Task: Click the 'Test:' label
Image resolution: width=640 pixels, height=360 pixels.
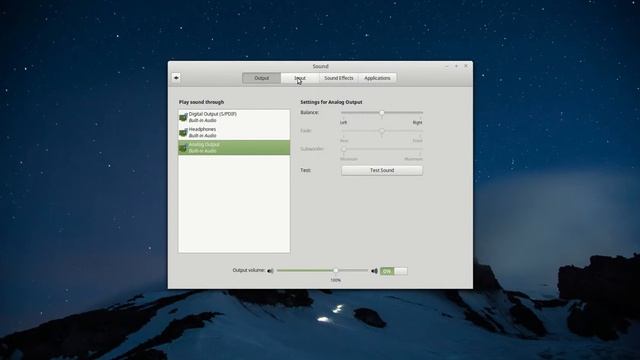Action: tap(306, 170)
